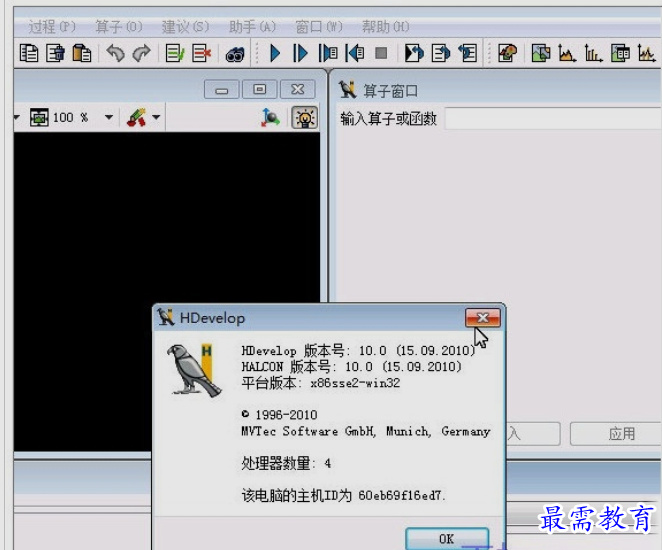This screenshot has height=550, width=662.
Task: Undo the last action
Action: 115,54
